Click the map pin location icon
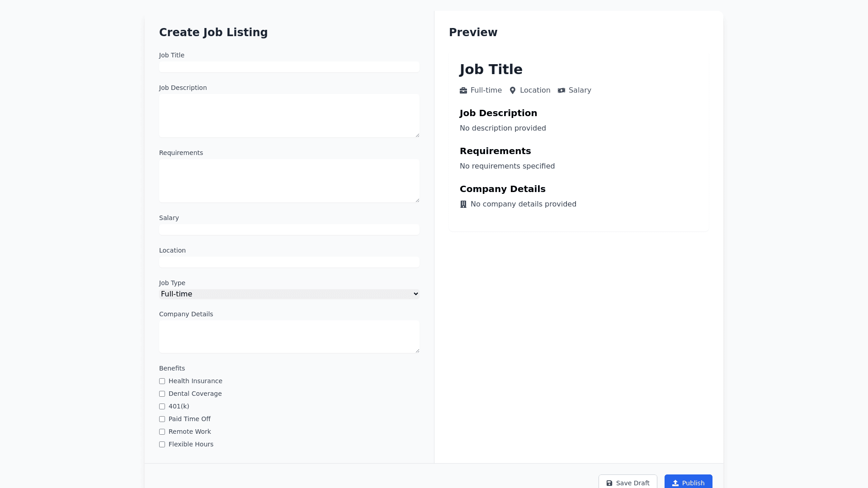The width and height of the screenshot is (868, 488). [x=513, y=90]
